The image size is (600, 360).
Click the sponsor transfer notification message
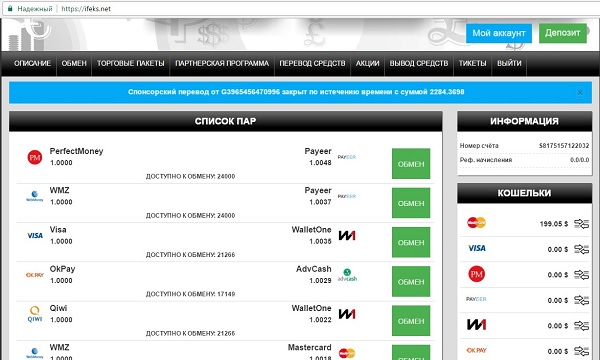(296, 92)
